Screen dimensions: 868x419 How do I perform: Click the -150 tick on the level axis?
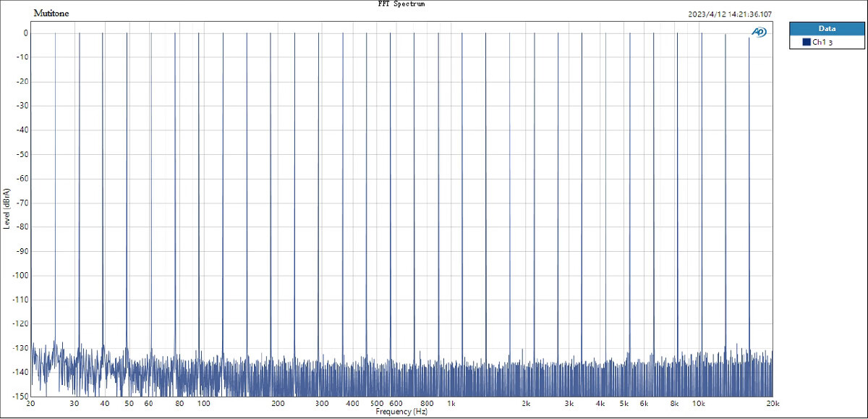(x=20, y=397)
